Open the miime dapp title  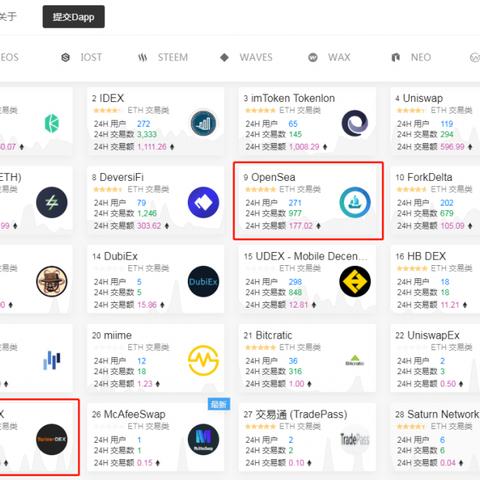pos(118,335)
